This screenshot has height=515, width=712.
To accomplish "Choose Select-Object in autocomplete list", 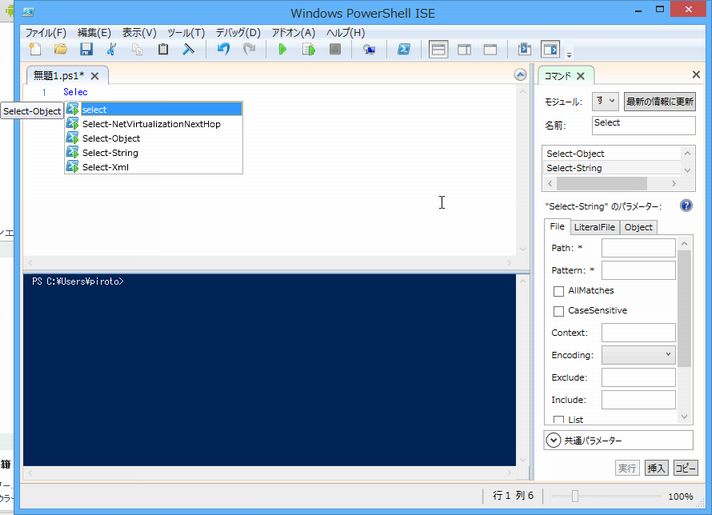I will pos(153,139).
